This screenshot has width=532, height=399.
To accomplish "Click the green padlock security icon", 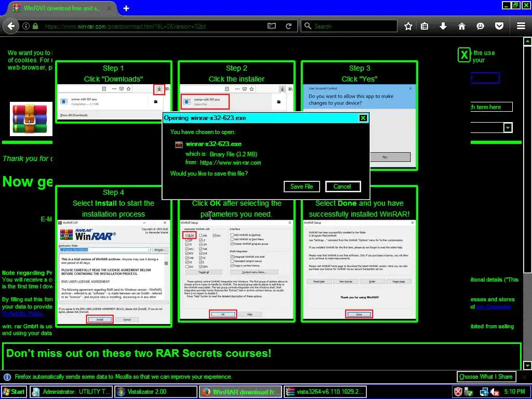I will (x=35, y=26).
